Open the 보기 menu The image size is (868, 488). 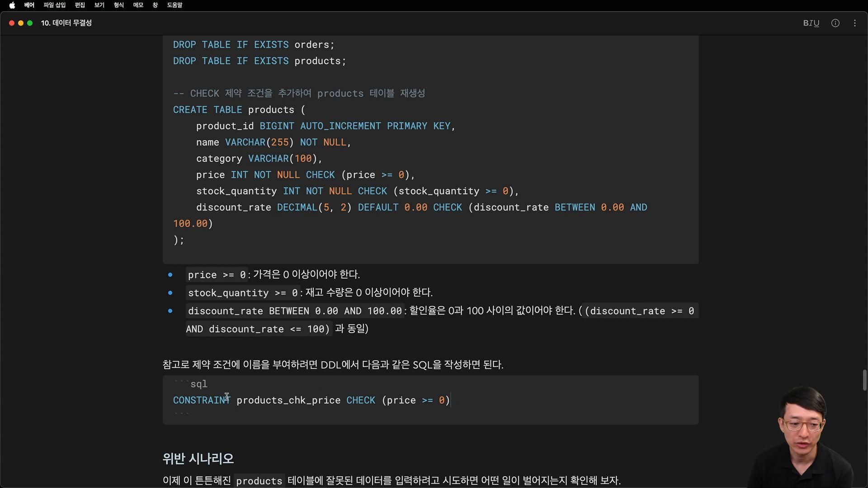[x=99, y=5]
